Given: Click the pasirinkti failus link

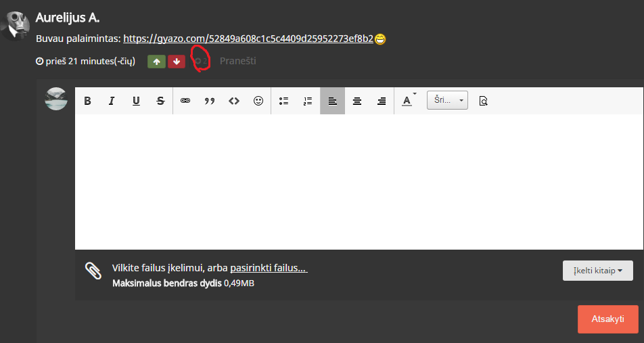Looking at the screenshot, I should [x=269, y=268].
